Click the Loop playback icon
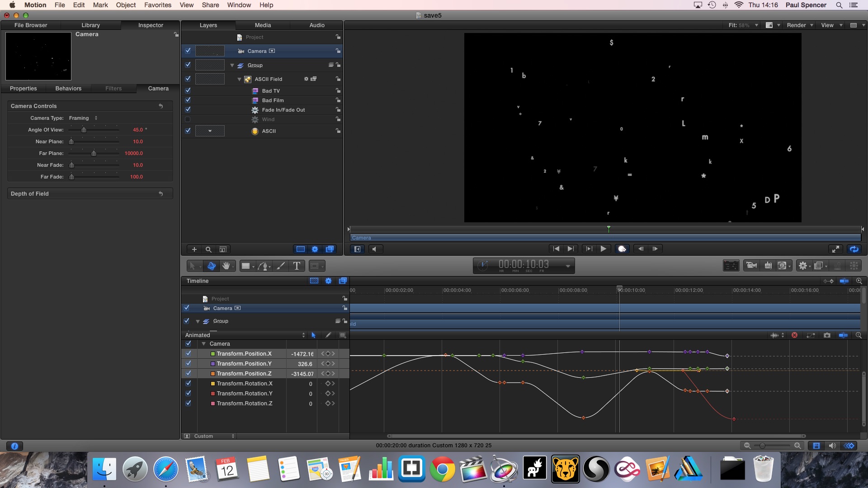Viewport: 868px width, 488px height. coord(854,249)
